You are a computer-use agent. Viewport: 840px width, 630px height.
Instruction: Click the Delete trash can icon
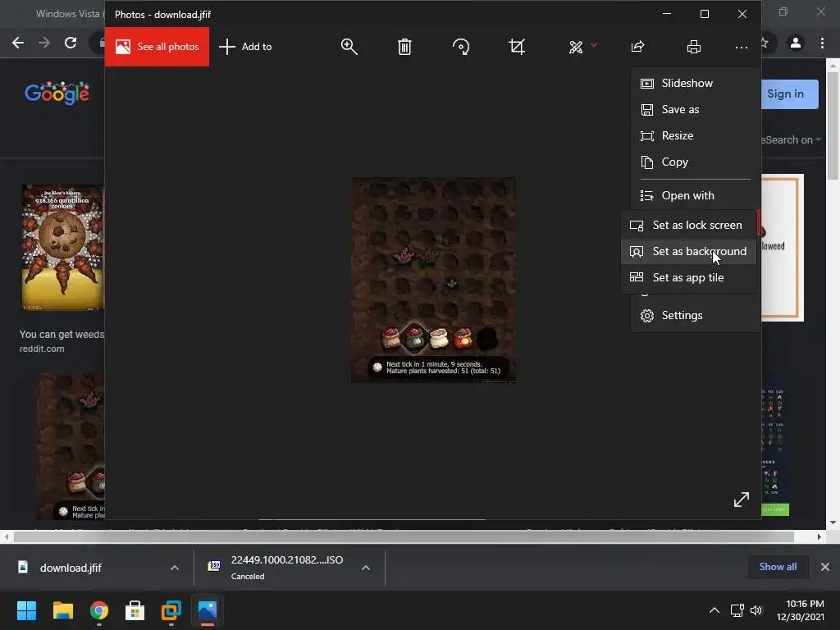click(404, 47)
